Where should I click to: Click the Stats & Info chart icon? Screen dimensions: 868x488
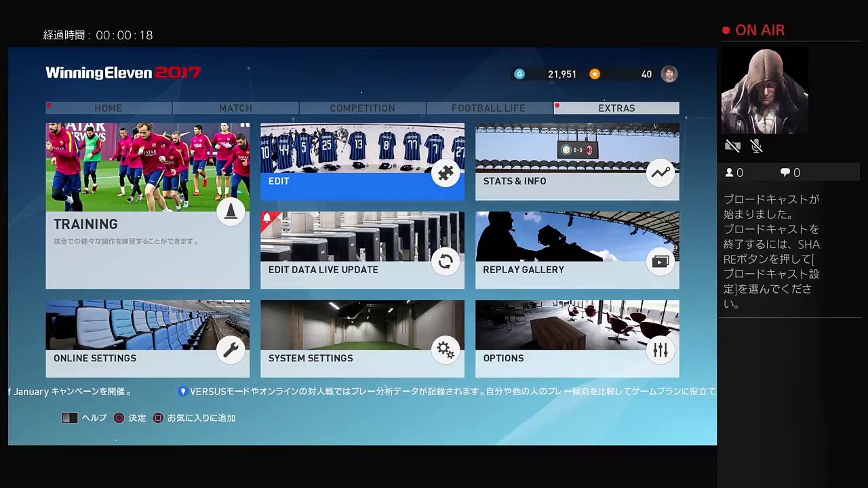660,174
